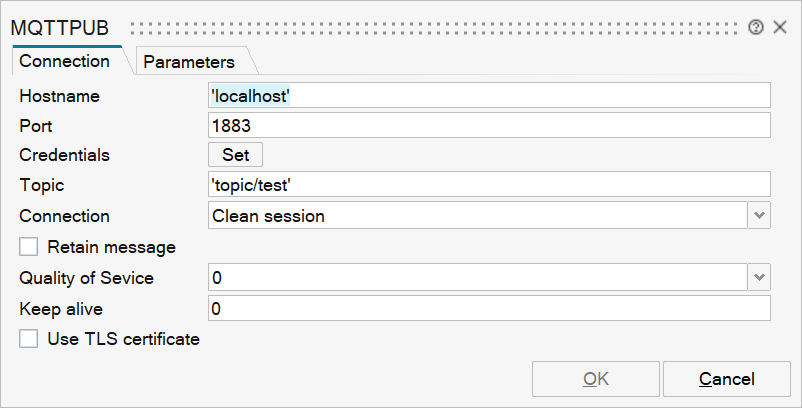Image resolution: width=802 pixels, height=408 pixels.
Task: Click the Cancel button
Action: pyautogui.click(x=727, y=379)
